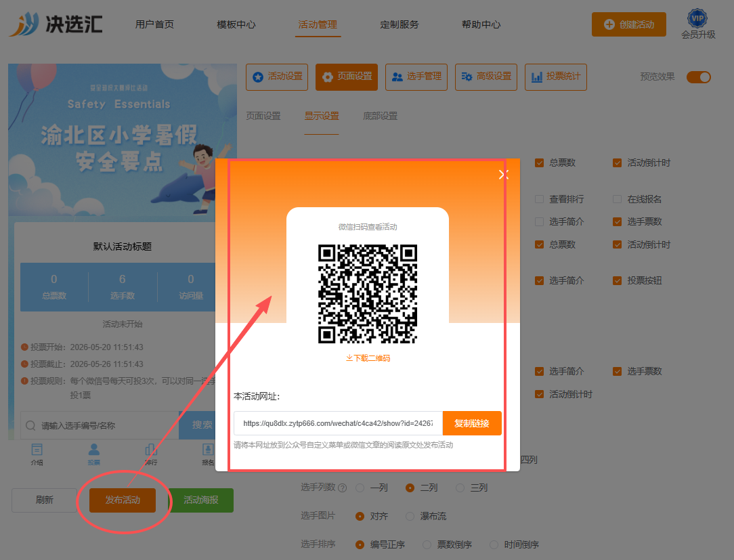Check the 在线报名 checkbox
The width and height of the screenshot is (734, 560).
pyautogui.click(x=617, y=199)
